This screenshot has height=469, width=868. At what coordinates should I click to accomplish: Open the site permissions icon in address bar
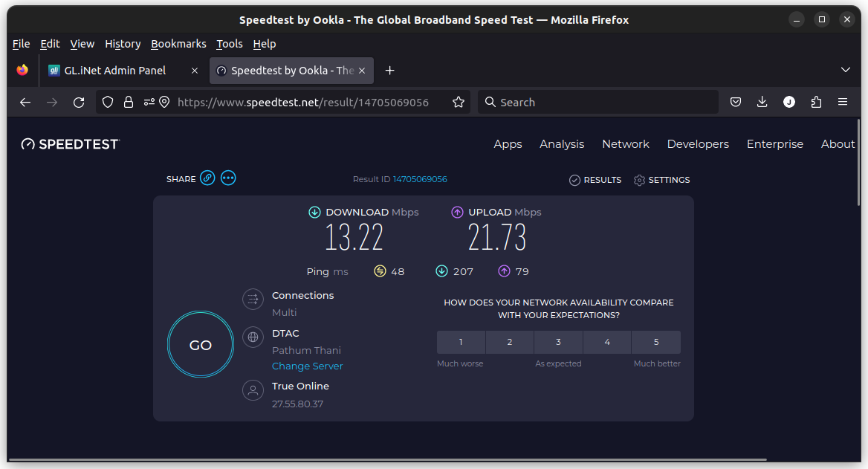pos(149,103)
